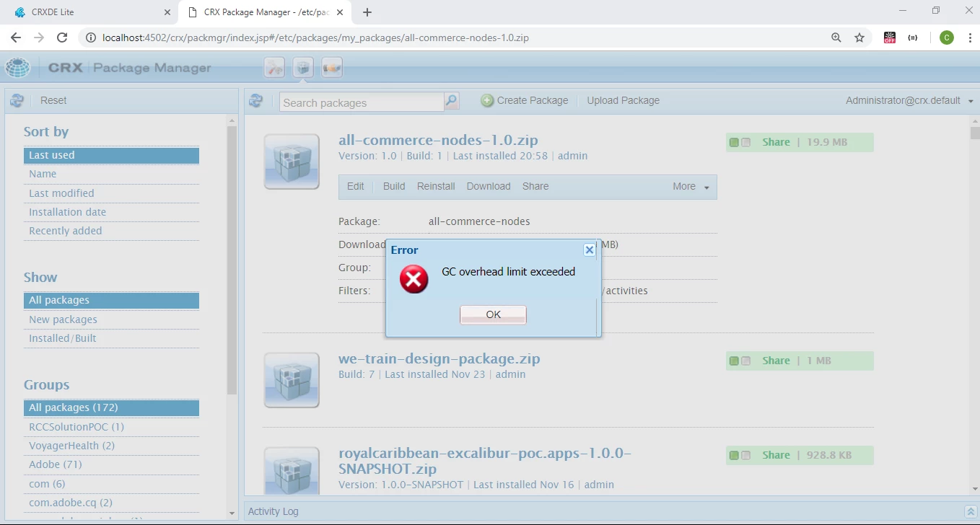
Task: Click the curly braces extension icon
Action: pos(913,37)
